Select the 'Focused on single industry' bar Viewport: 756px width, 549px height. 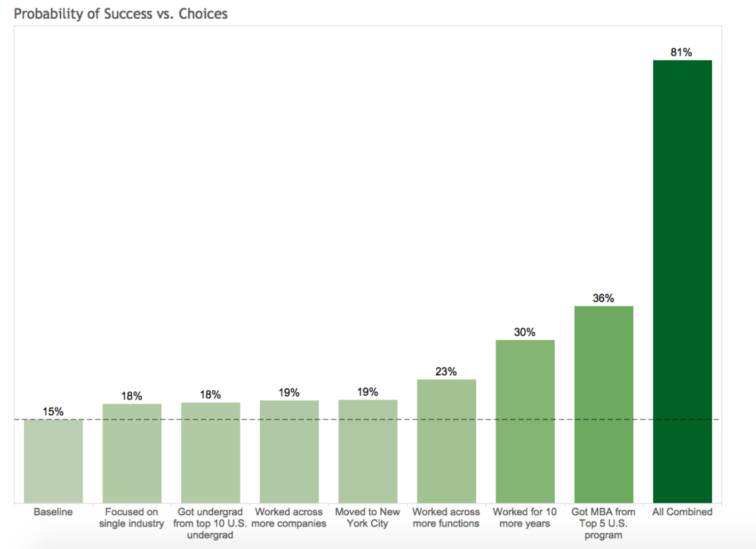(x=132, y=453)
